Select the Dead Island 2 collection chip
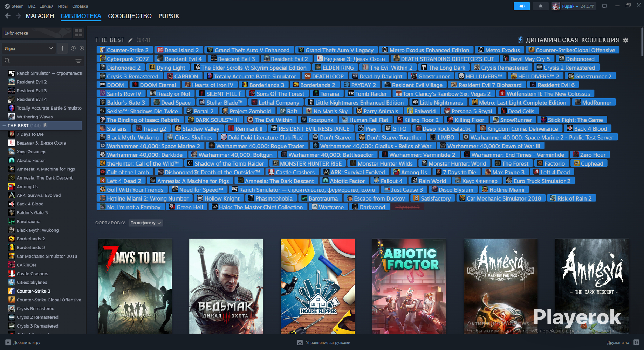Viewport: 644px width, 350px height. 178,50
